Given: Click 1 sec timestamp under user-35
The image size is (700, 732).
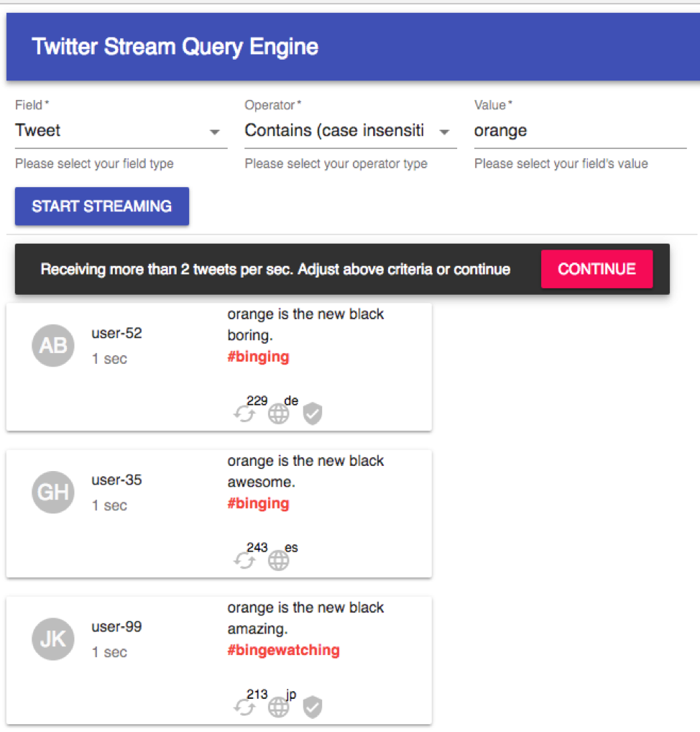Looking at the screenshot, I should pos(109,505).
